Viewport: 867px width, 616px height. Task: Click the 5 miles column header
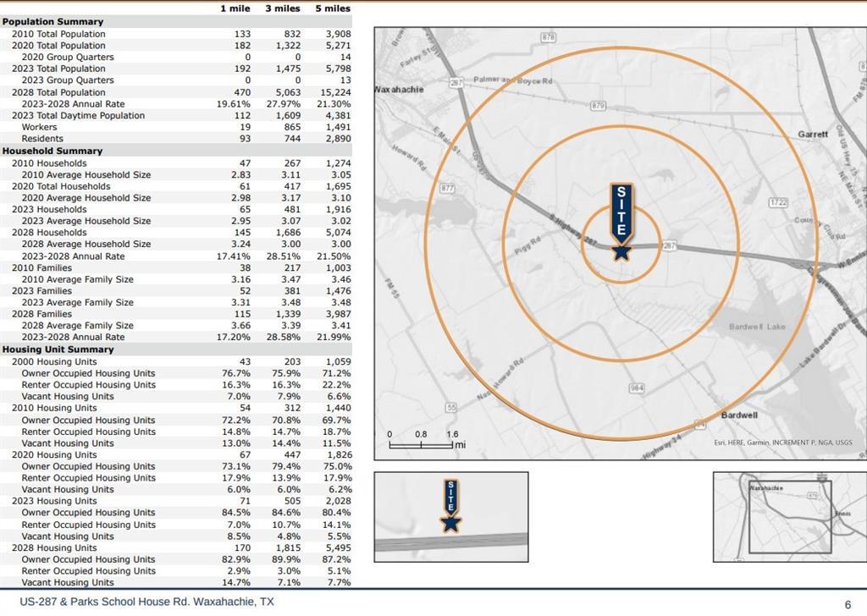point(333,8)
